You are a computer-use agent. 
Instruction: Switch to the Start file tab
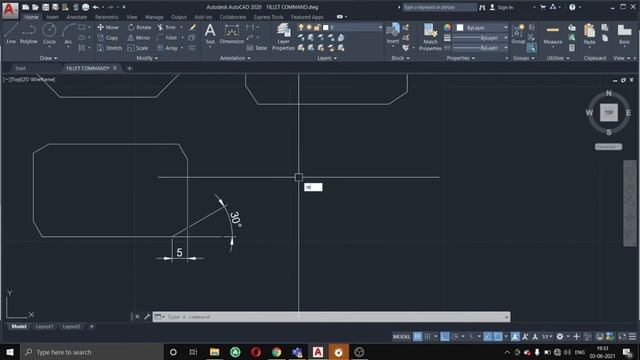tap(20, 68)
